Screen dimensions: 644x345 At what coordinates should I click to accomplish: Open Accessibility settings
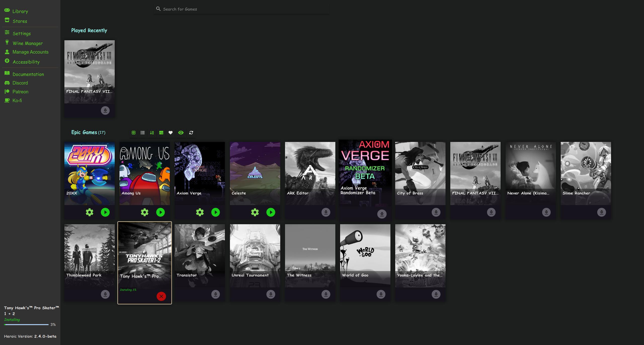click(x=22, y=62)
